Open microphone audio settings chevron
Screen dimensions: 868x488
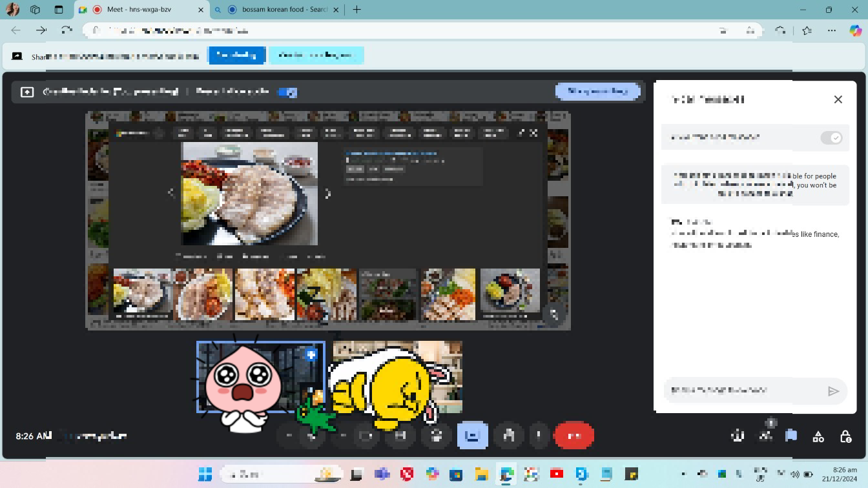coord(289,436)
